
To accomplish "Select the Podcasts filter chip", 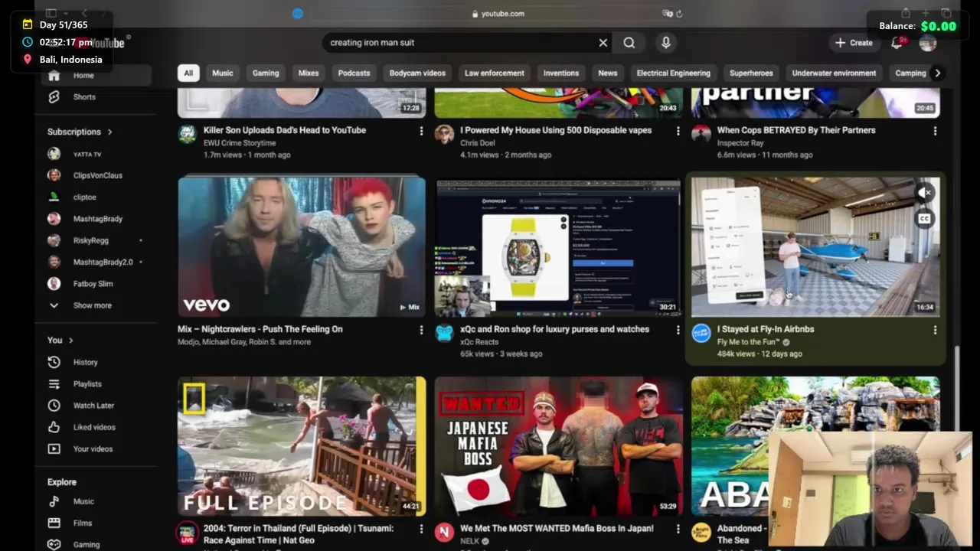I will click(354, 73).
